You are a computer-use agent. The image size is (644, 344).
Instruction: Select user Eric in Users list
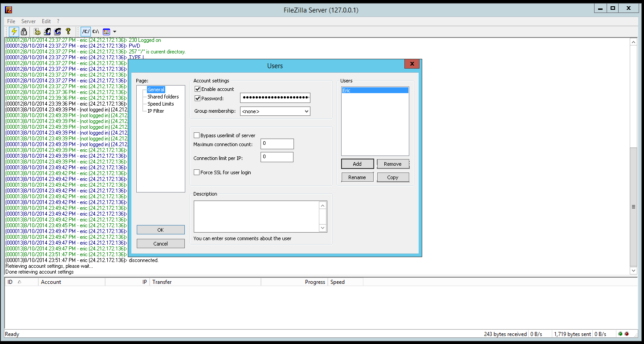(375, 90)
